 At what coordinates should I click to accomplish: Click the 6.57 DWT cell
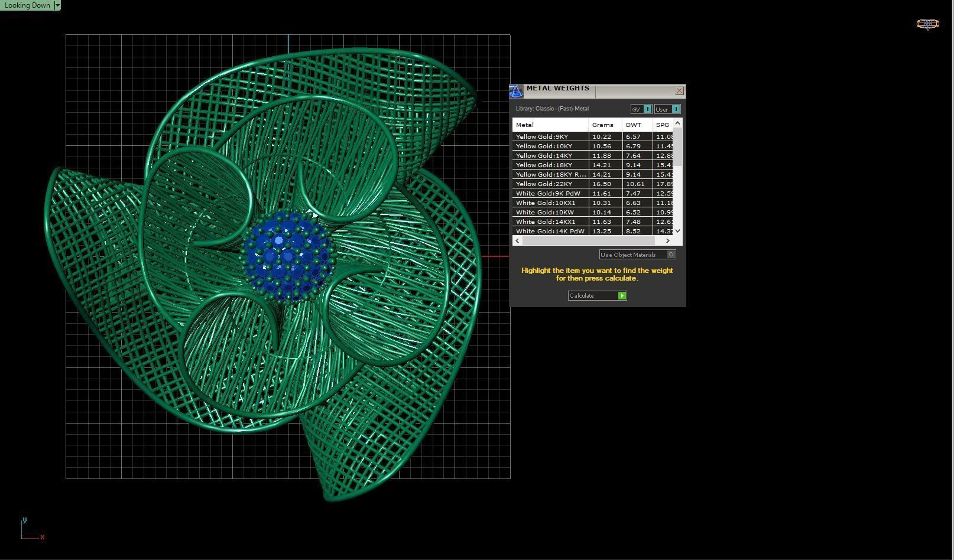637,136
